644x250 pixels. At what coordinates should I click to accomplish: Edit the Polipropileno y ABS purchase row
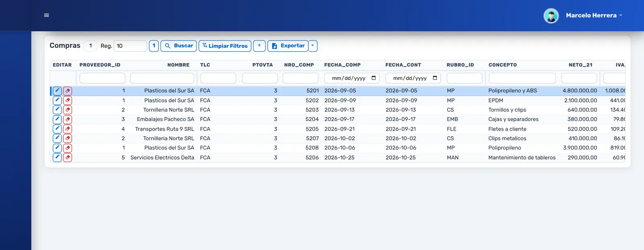pyautogui.click(x=57, y=91)
